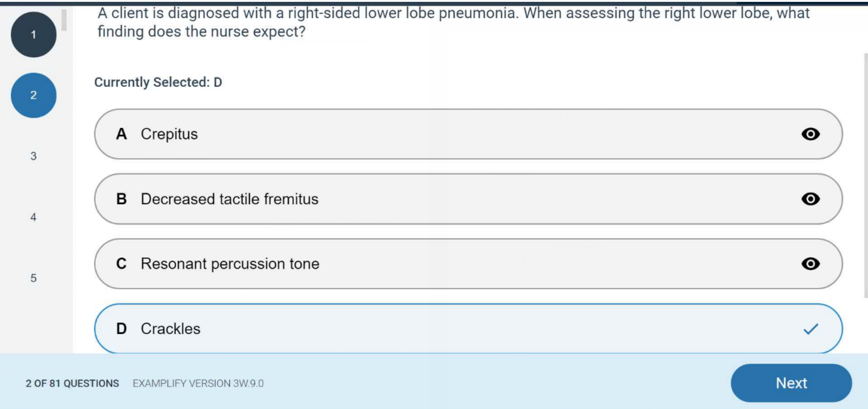Toggle eye icon for Decreased tactile fremitus
868x409 pixels.
810,199
